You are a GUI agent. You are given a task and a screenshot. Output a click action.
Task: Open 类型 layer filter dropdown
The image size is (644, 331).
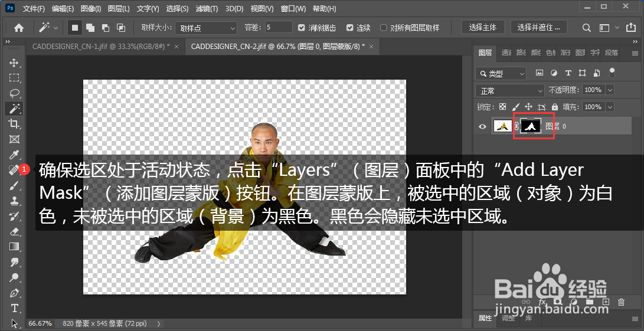501,74
